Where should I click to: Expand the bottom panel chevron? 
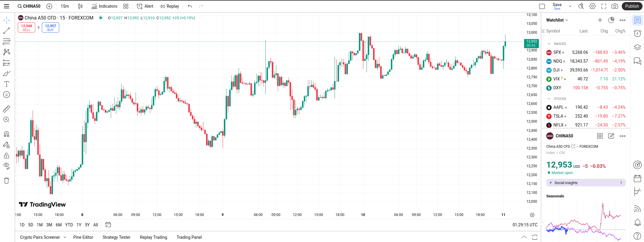524,237
